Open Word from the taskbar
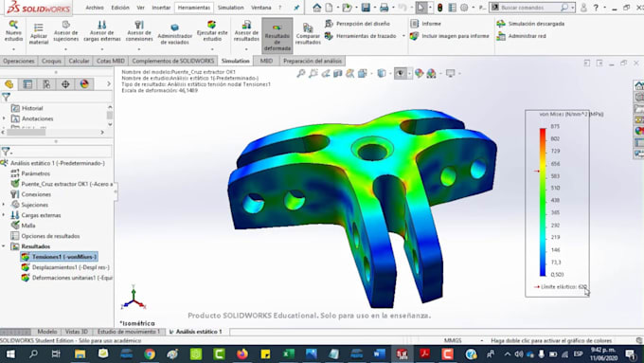Viewport: 644px width, 363px height. (x=379, y=354)
